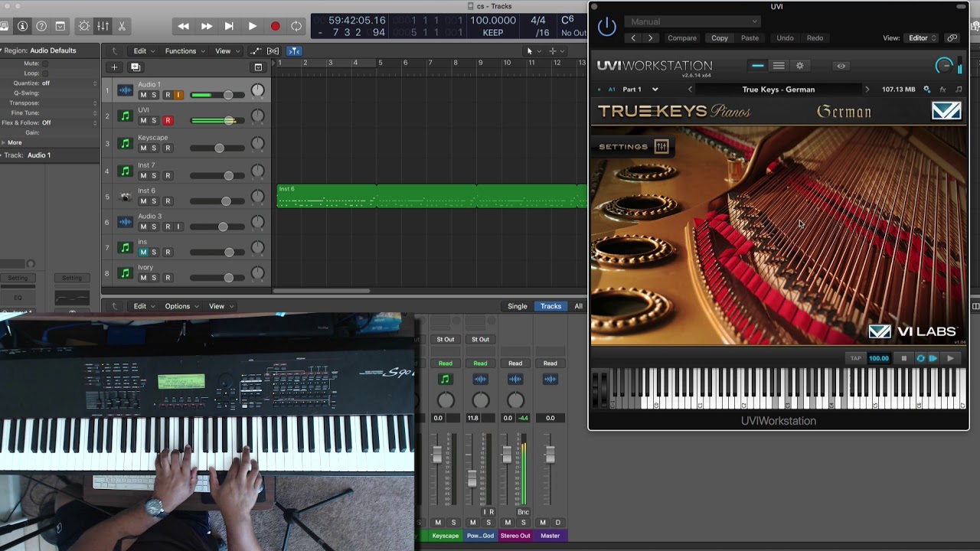Open Smart Controls dial icon
The image size is (980, 551).
point(84,26)
